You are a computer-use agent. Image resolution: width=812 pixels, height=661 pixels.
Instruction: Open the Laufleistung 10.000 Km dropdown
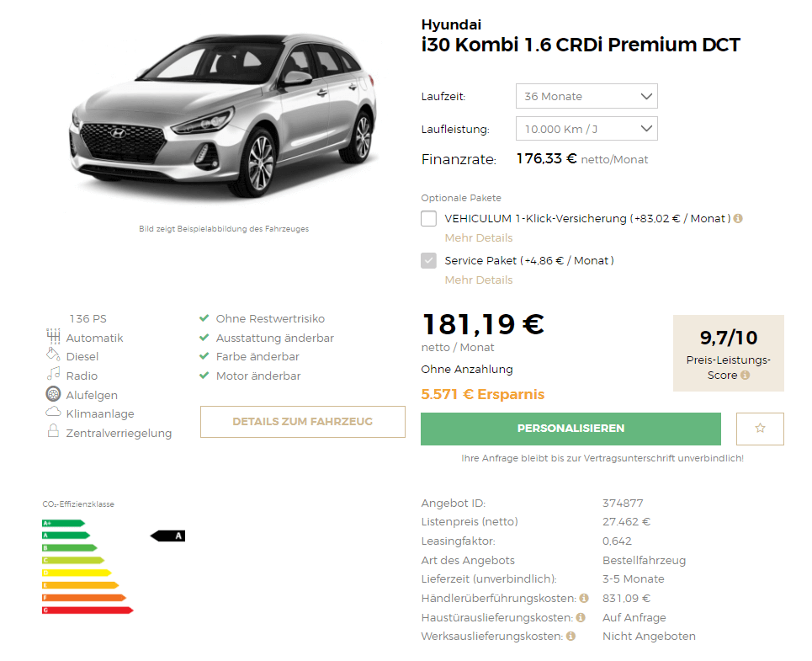point(586,129)
